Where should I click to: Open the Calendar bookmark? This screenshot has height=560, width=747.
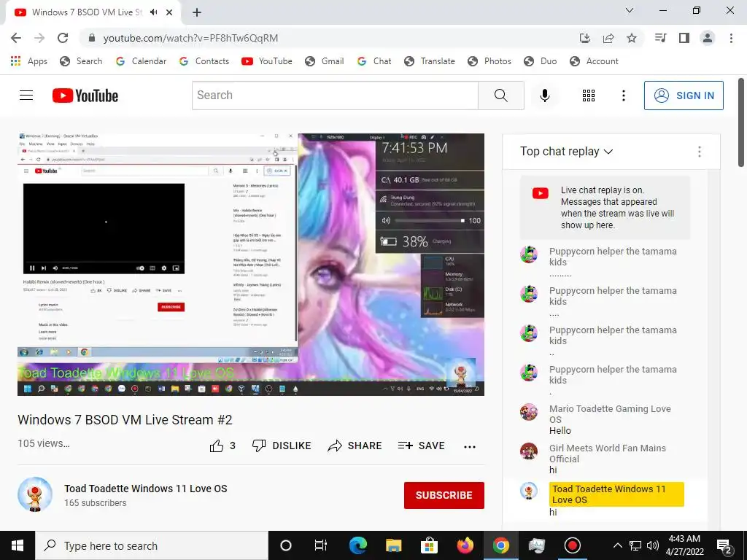click(142, 61)
